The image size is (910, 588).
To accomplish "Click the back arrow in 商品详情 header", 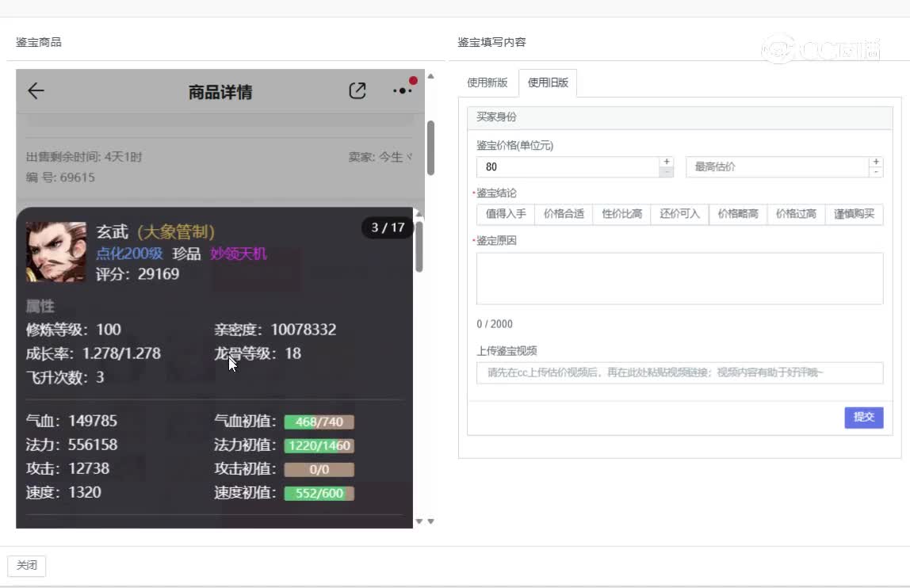I will tap(36, 91).
